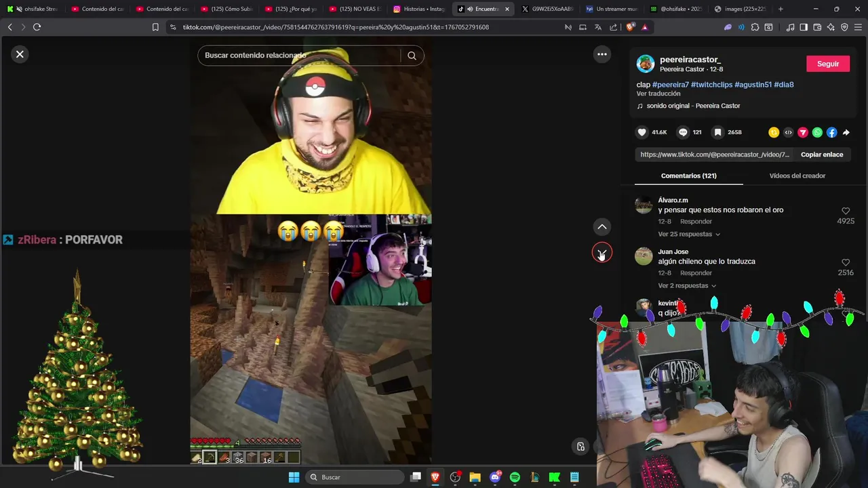
Task: Reply to Juan Jose's comment via Responder
Action: coord(696,273)
